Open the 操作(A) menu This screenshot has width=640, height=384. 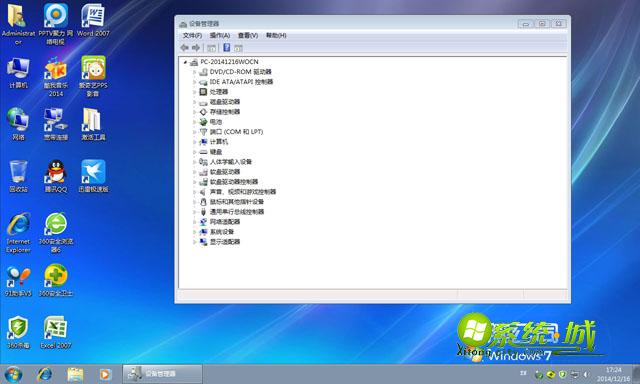[x=220, y=36]
